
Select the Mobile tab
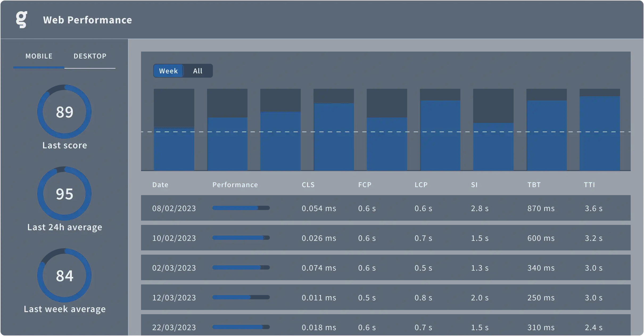tap(39, 56)
